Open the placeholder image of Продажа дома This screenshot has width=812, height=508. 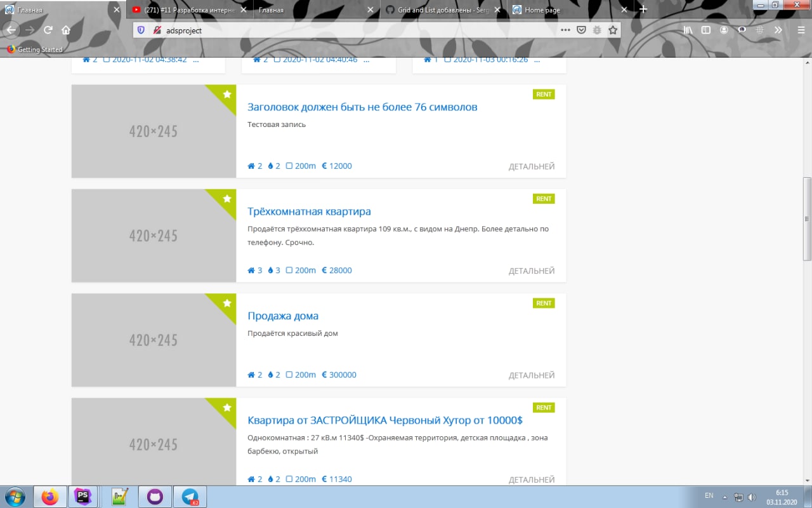[154, 340]
